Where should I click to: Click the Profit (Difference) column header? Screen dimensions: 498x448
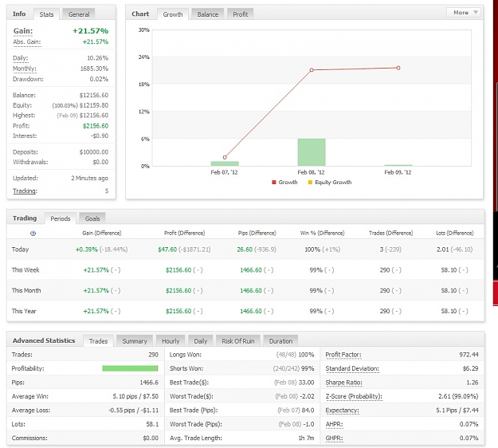(185, 233)
